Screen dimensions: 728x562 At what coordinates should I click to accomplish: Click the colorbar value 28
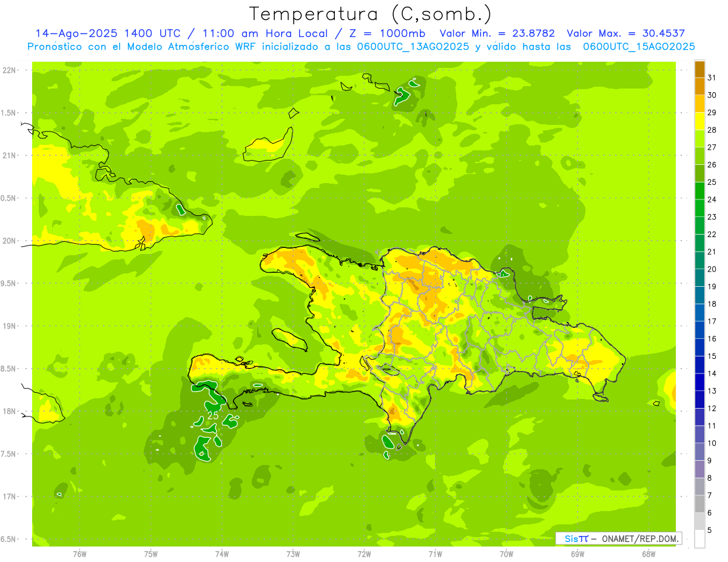[712, 130]
